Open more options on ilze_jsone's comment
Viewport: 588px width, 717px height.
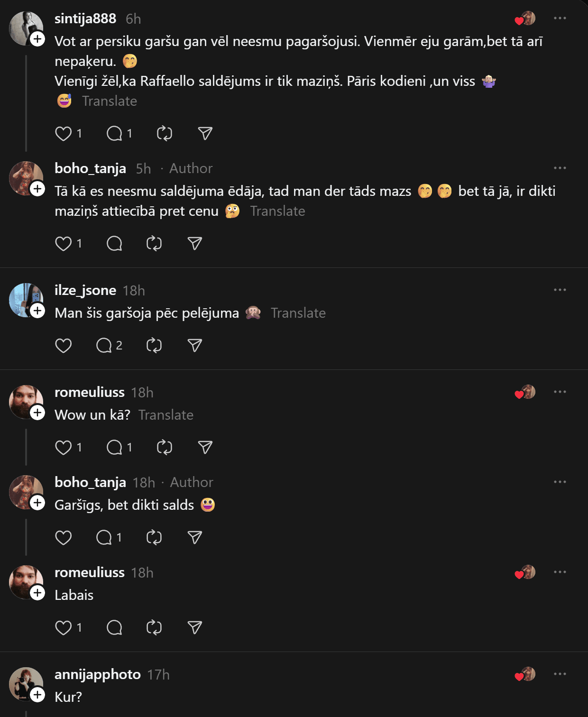point(560,290)
